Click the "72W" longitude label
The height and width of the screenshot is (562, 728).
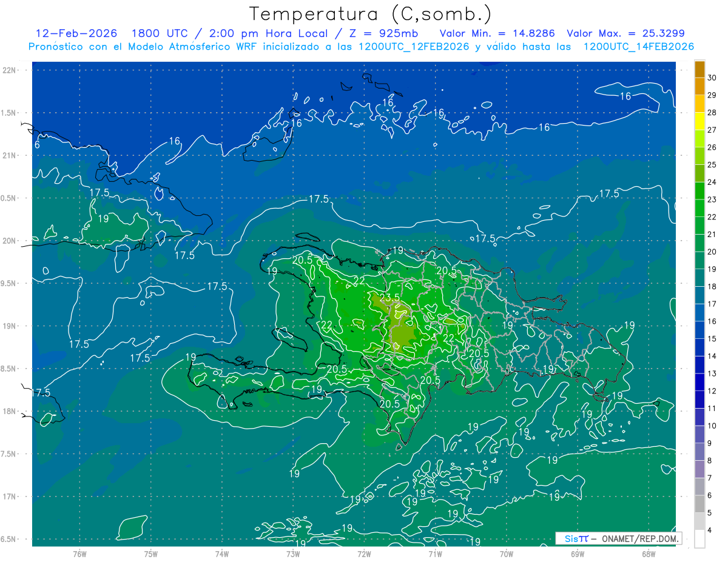pyautogui.click(x=364, y=554)
